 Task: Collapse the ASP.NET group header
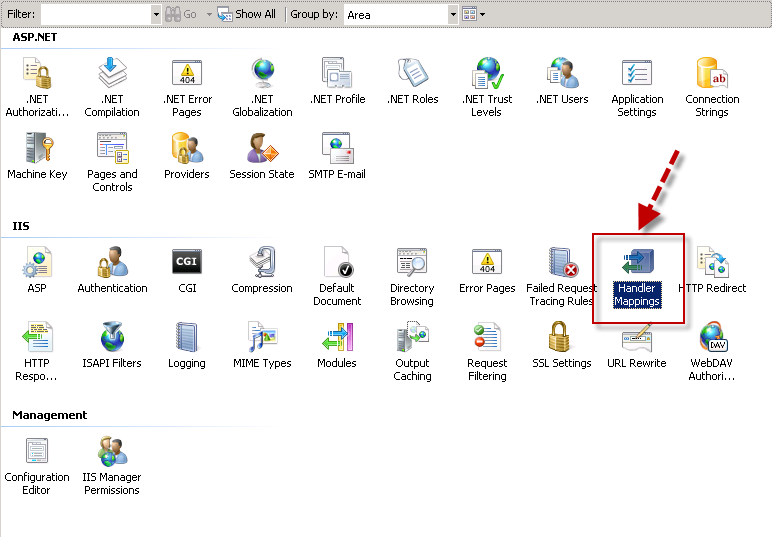click(x=34, y=37)
